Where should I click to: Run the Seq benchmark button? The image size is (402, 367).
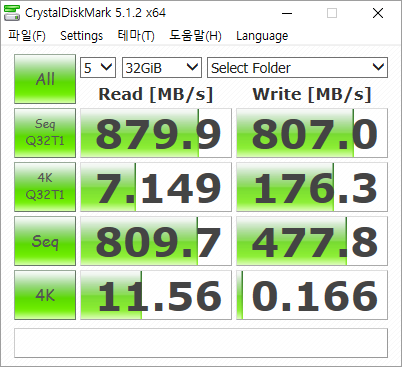pyautogui.click(x=45, y=241)
